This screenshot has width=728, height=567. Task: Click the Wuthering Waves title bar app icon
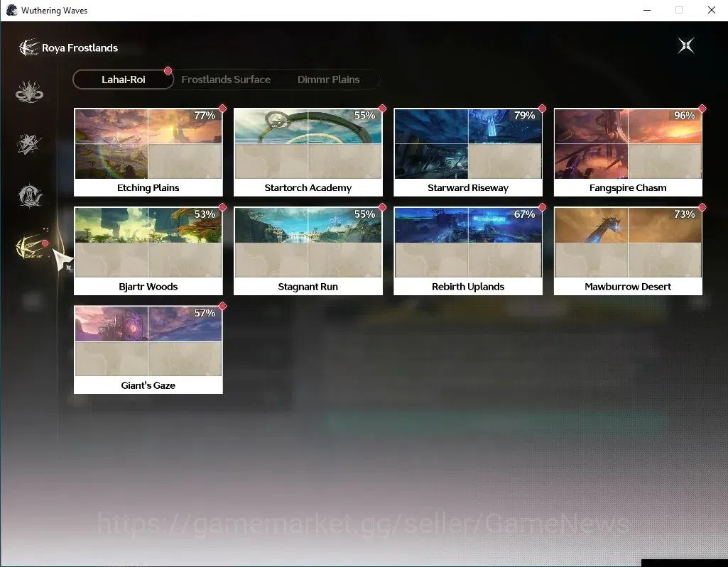pyautogui.click(x=11, y=10)
